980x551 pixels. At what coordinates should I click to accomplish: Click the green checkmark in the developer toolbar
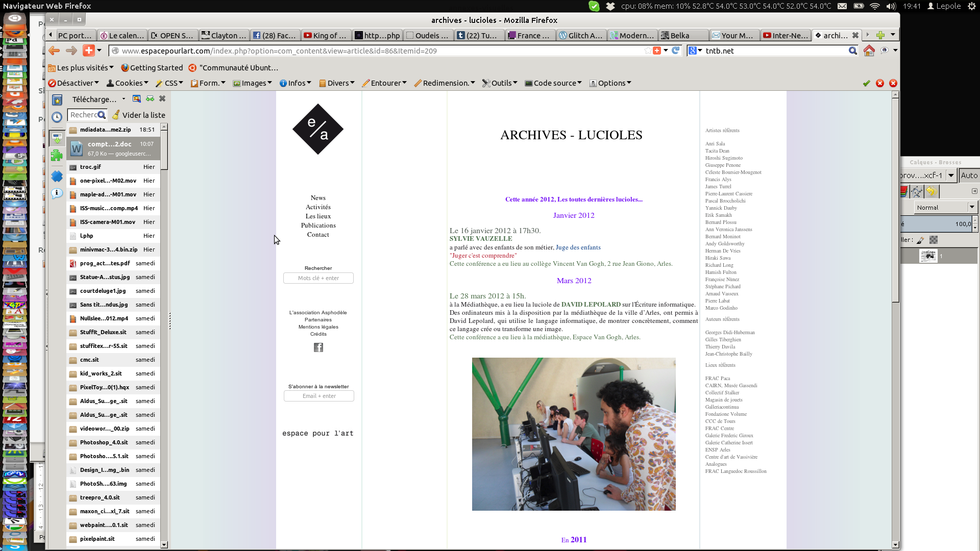[866, 83]
